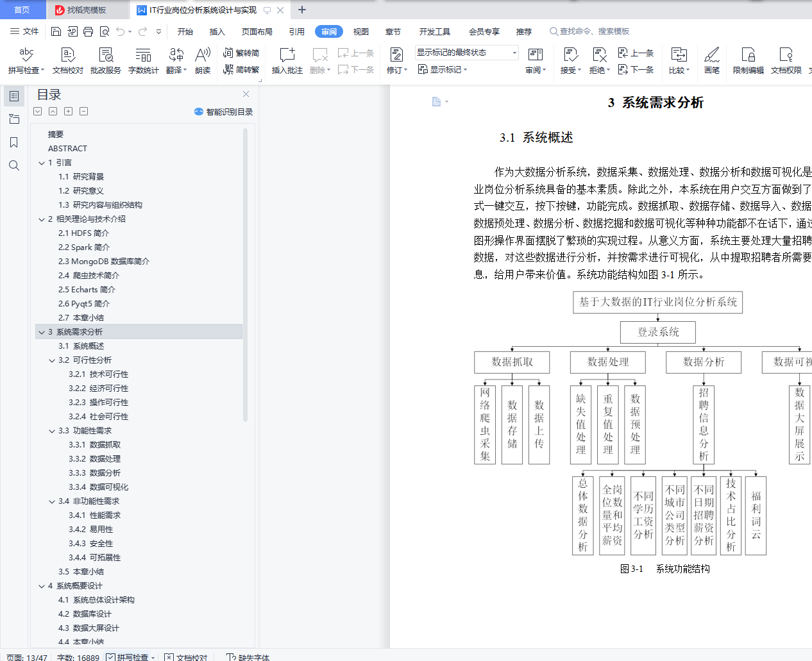The width and height of the screenshot is (812, 661).
Task: Open the compare documents (比较) tool
Action: 679,61
